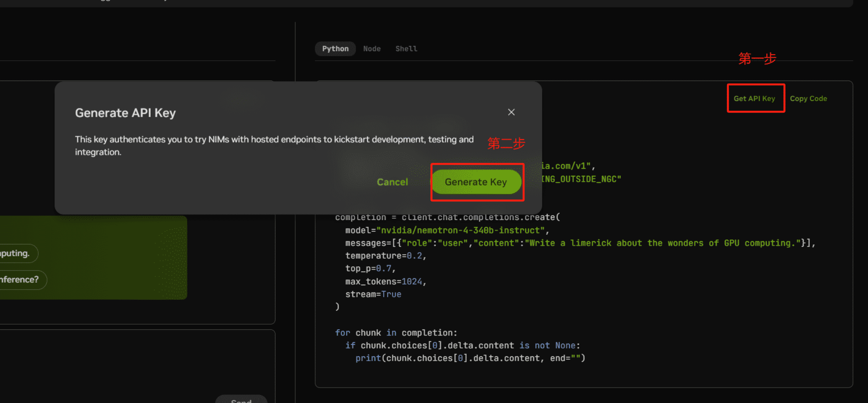
Task: Switch to the Python code tab
Action: [x=335, y=49]
